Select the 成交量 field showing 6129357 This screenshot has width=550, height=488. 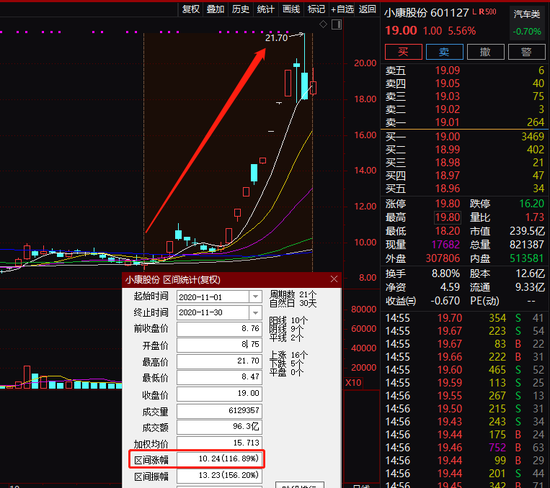coord(219,410)
